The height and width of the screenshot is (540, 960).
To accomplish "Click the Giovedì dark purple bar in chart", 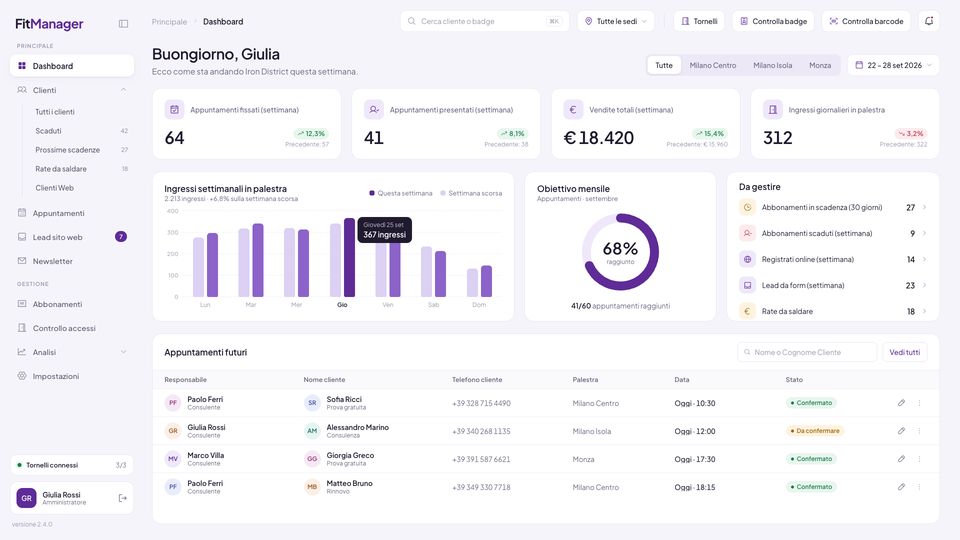I will click(x=349, y=258).
